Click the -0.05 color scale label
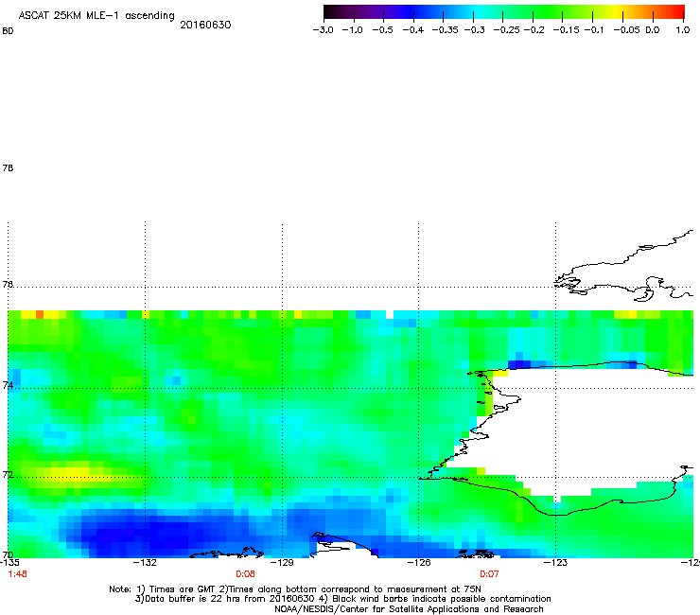This screenshot has height=615, width=700. (x=626, y=30)
